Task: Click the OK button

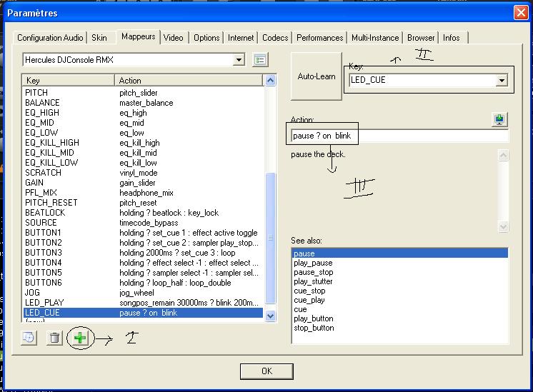Action: (x=266, y=371)
